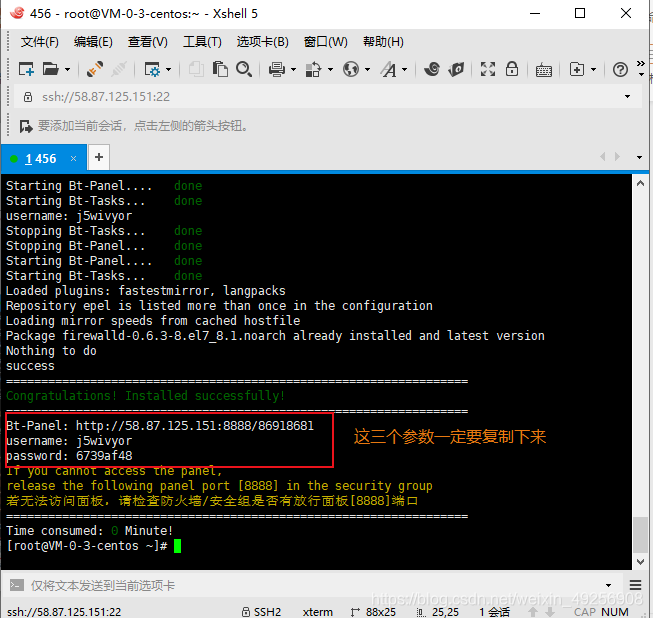The height and width of the screenshot is (618, 653).
Task: Toggle full screen icon
Action: point(488,69)
